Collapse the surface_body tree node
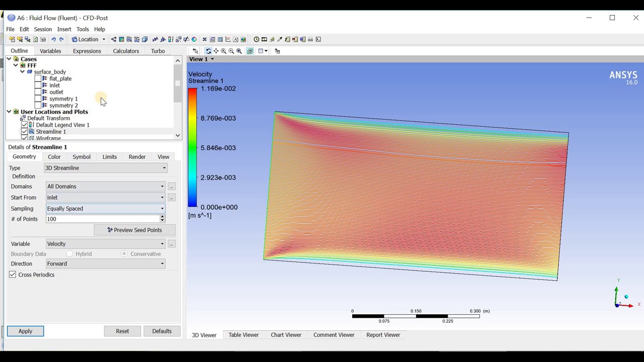 pos(23,72)
